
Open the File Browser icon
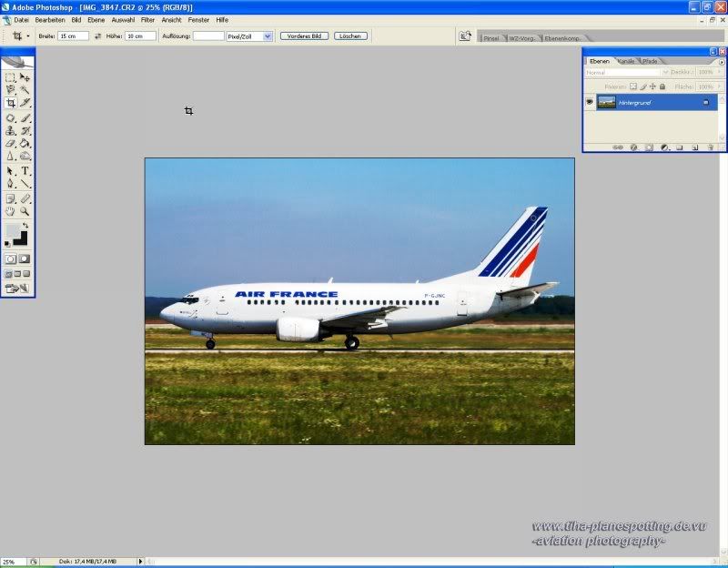point(465,35)
